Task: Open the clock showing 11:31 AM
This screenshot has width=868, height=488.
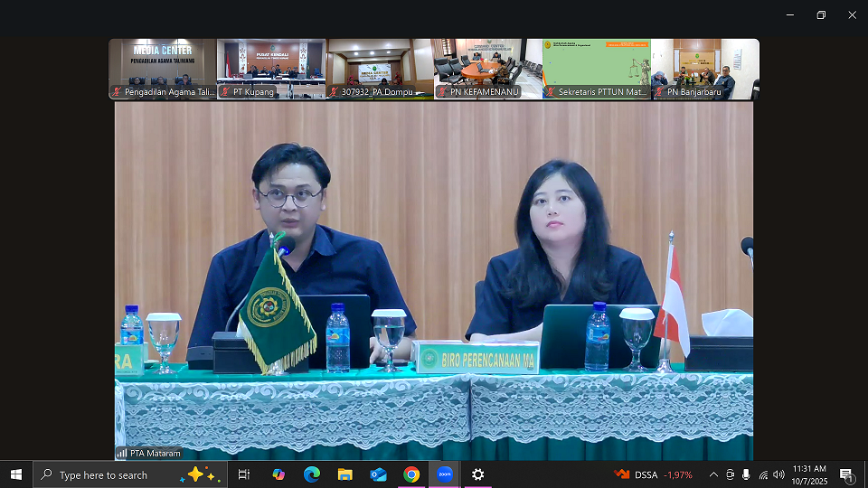Action: click(808, 474)
